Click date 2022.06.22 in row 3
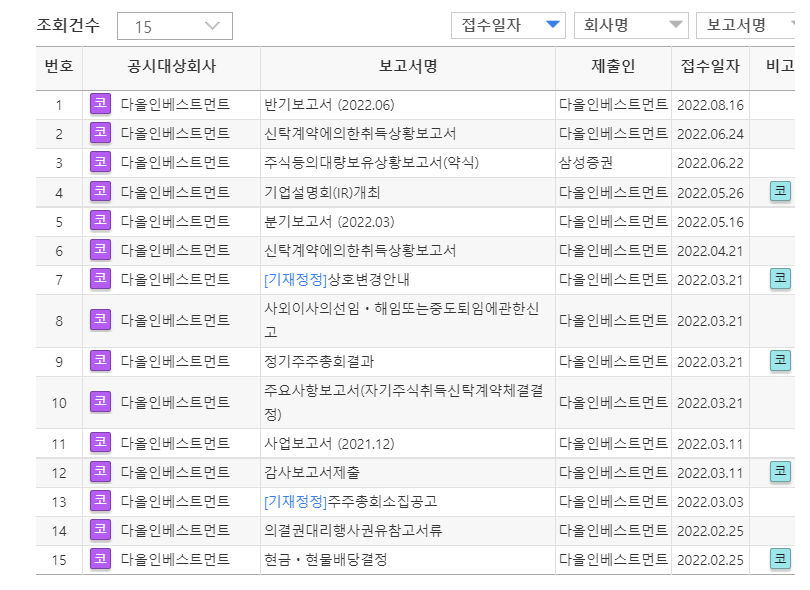Viewport: 810px width, 590px height. [x=710, y=163]
